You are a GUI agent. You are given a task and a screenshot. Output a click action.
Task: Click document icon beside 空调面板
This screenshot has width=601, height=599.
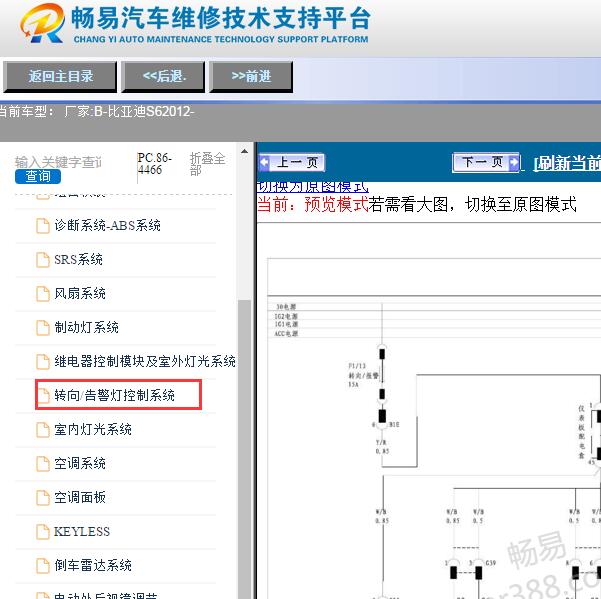coord(43,498)
